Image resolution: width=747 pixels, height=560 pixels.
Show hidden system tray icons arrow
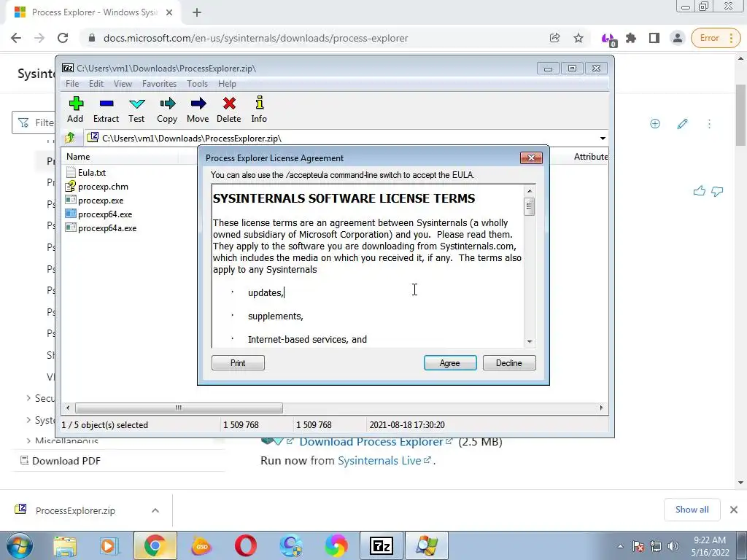[x=620, y=546]
